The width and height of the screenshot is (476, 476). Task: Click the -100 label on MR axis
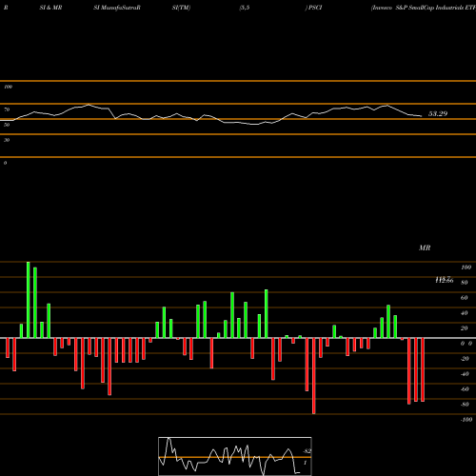click(x=466, y=420)
